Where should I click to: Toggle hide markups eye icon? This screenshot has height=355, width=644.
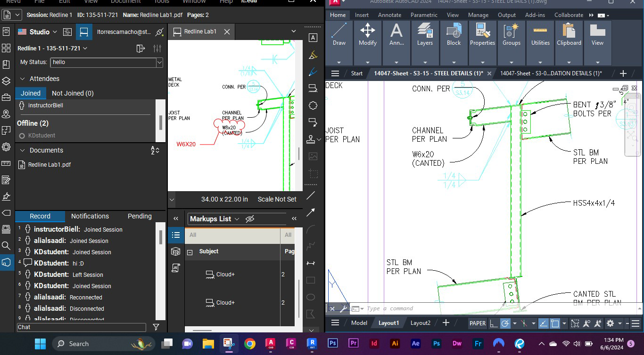tap(250, 219)
